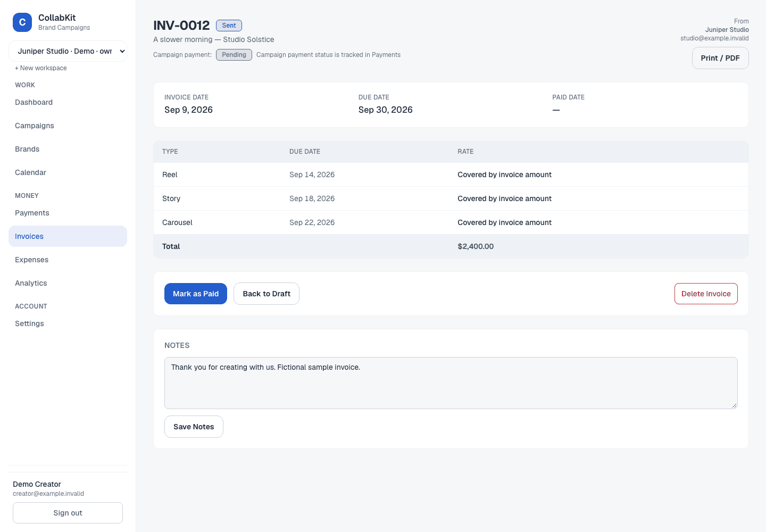
Task: Go to the Payments page
Action: (68, 213)
